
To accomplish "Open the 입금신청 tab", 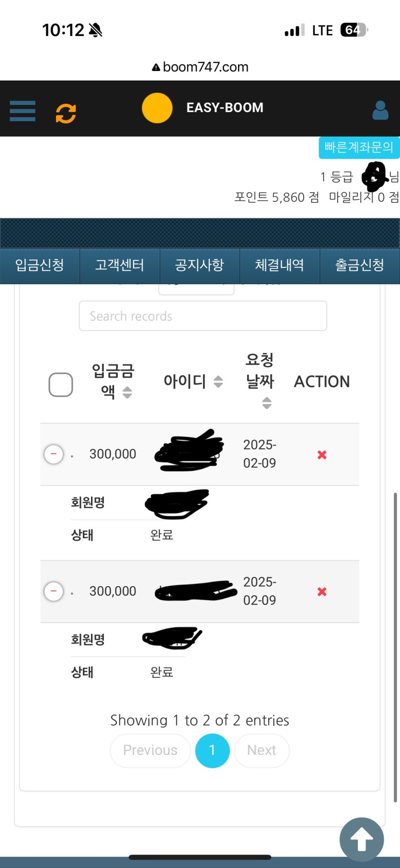I will pyautogui.click(x=40, y=266).
